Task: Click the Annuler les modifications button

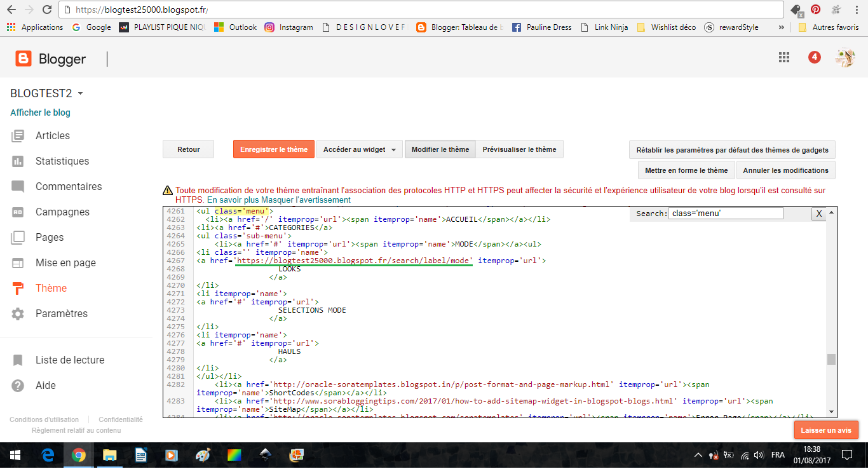Action: pyautogui.click(x=785, y=170)
